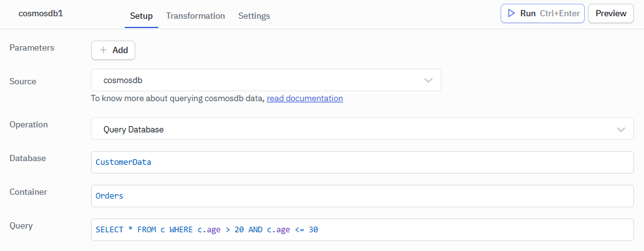Switch to the Setup tab

click(x=141, y=16)
